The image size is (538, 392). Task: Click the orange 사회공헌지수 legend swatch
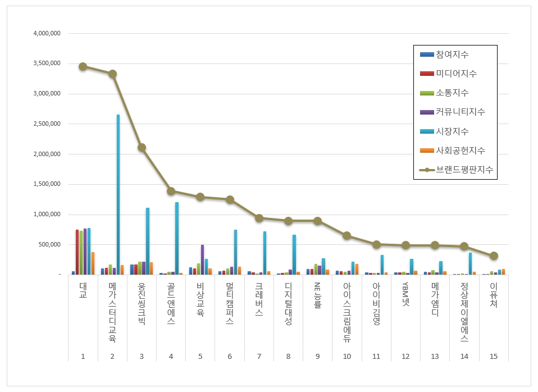click(427, 151)
